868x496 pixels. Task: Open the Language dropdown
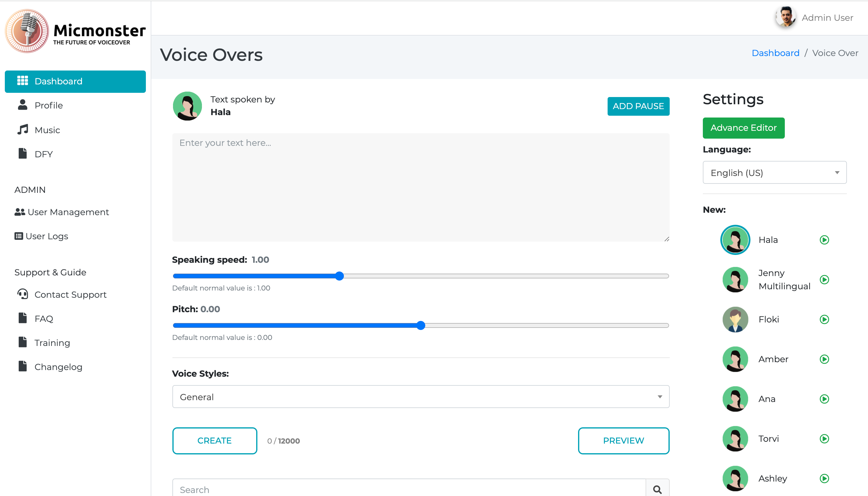point(774,172)
